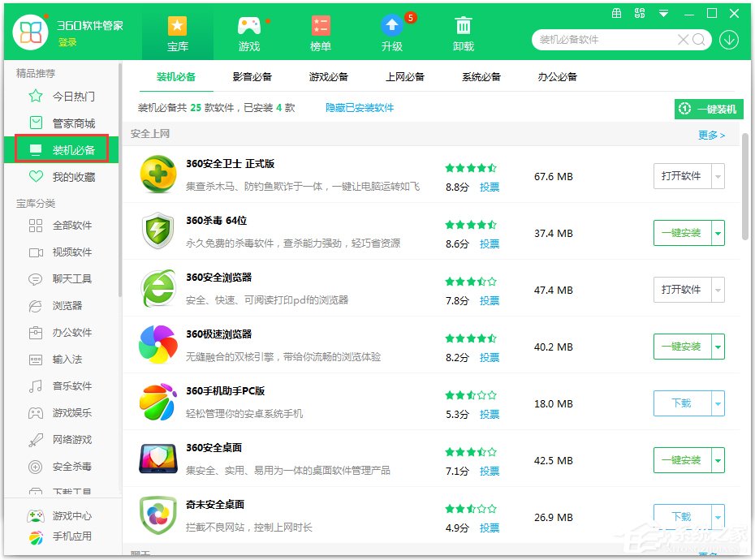Open the QR code icon in title bar
The width and height of the screenshot is (755, 560).
pos(640,14)
